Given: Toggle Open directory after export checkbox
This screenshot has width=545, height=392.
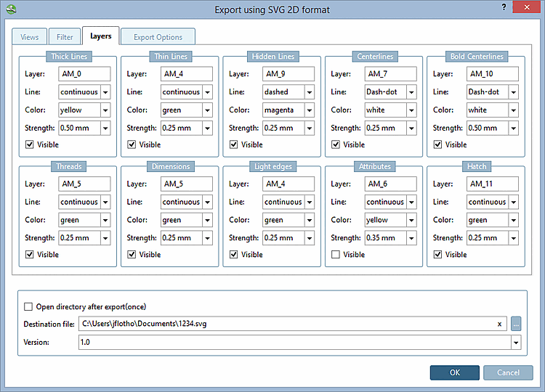Looking at the screenshot, I should click(x=29, y=307).
